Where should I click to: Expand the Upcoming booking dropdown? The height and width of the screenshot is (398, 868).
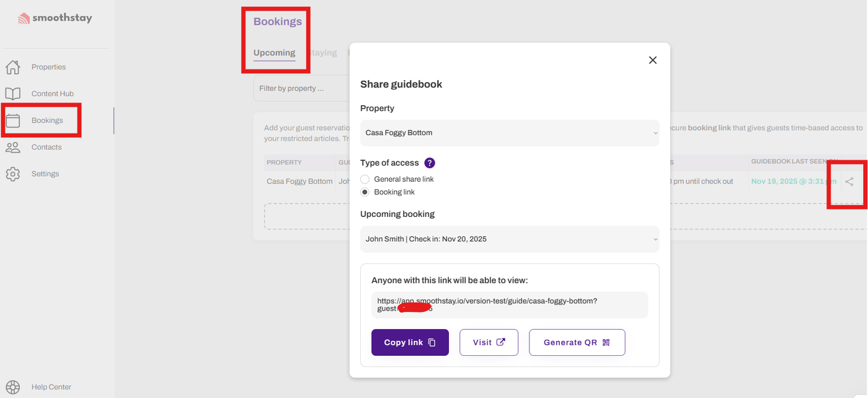pyautogui.click(x=509, y=239)
